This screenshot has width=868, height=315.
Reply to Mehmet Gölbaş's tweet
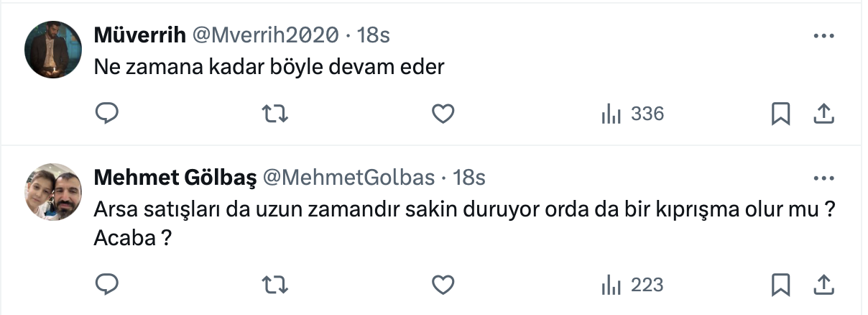106,285
